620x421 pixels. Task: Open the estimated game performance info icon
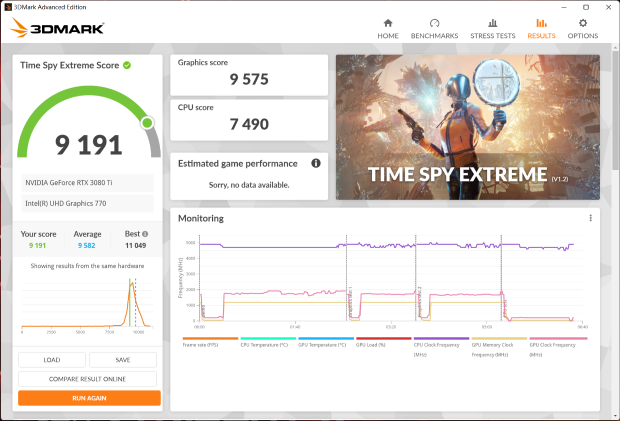pos(316,163)
